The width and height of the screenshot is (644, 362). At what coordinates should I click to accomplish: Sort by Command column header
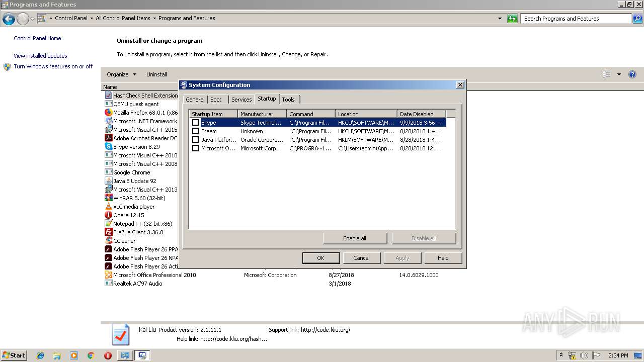point(311,114)
